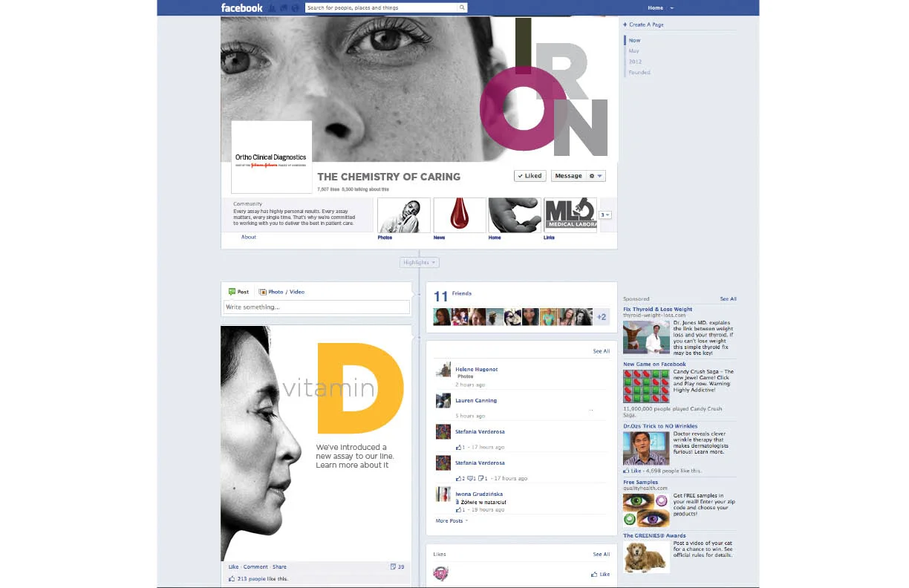Click the shares icon showing 39
909x588 pixels.
click(397, 566)
